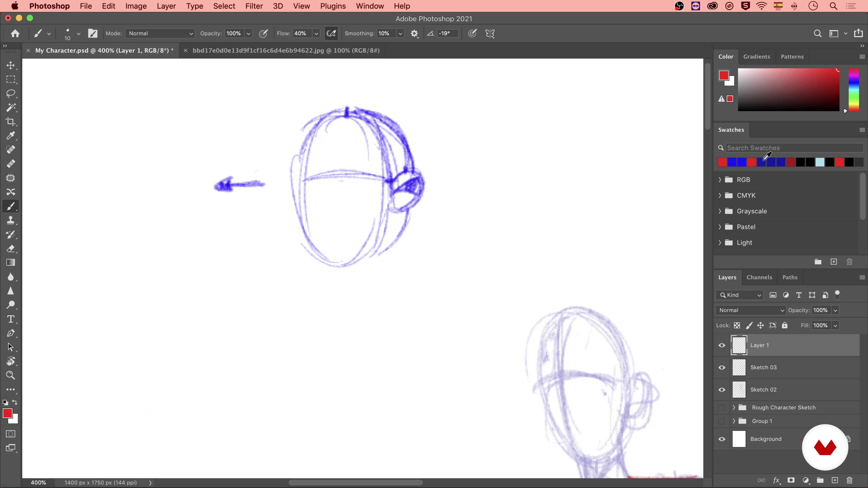Pick the light blue swatch
Image resolution: width=868 pixels, height=488 pixels.
820,162
